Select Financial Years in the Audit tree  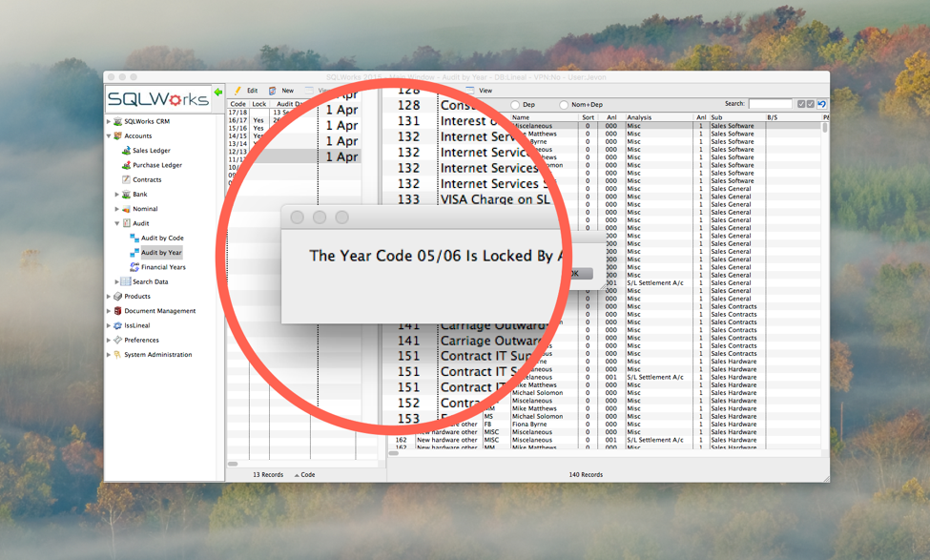coord(162,267)
